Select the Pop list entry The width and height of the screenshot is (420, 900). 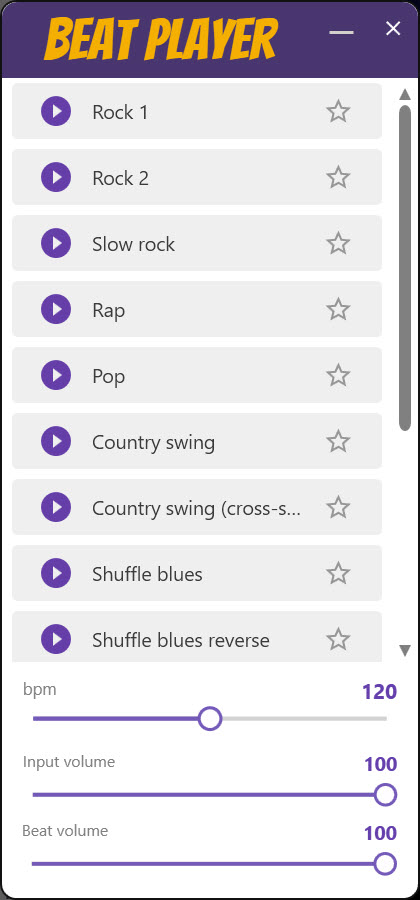197,375
